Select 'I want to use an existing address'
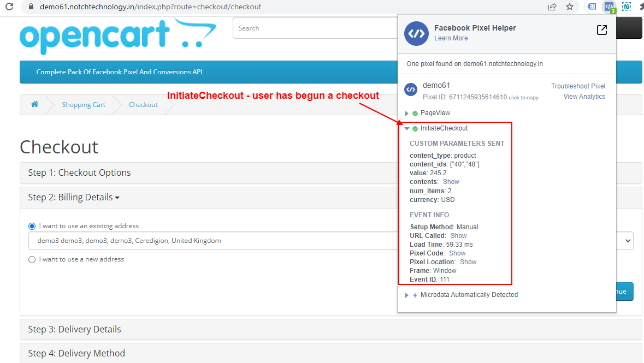Screen dimensions: 644x363 coord(32,226)
